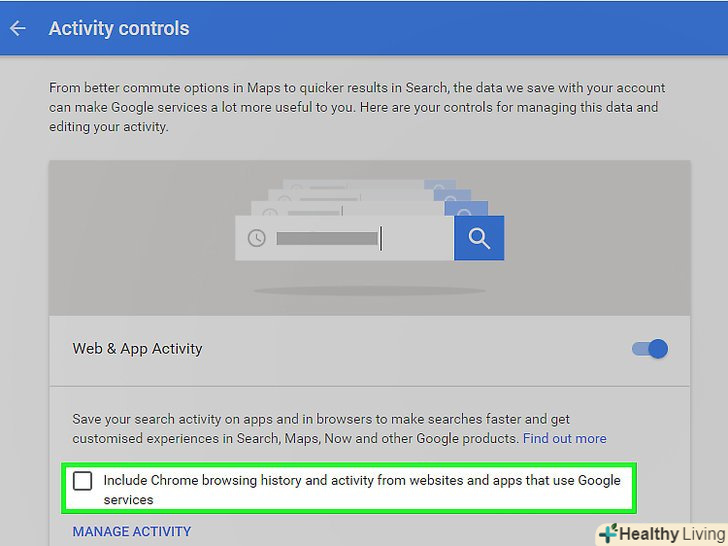Click the clock icon in the illustration
The height and width of the screenshot is (546, 728).
coord(256,238)
